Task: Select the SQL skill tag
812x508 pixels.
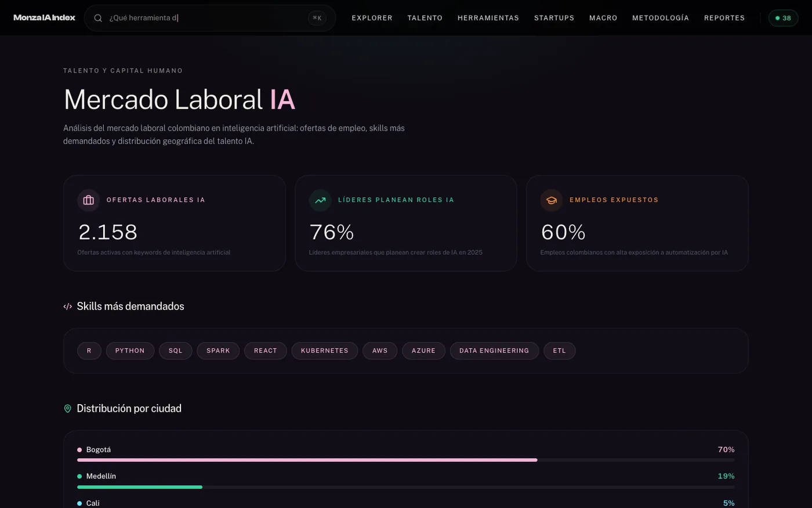Action: click(176, 351)
